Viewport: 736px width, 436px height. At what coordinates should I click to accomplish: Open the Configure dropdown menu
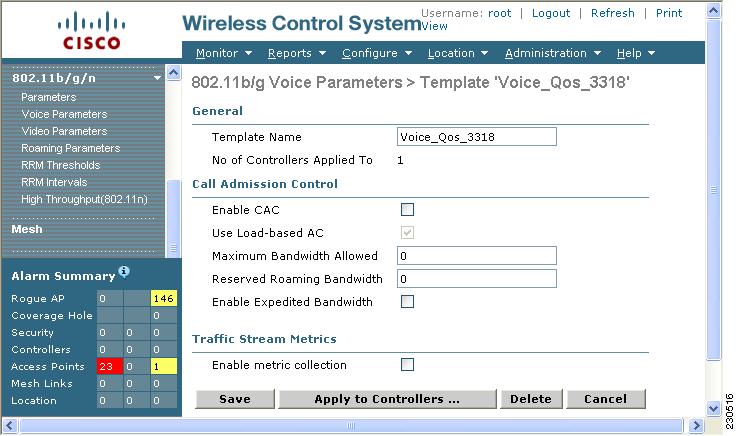(377, 53)
